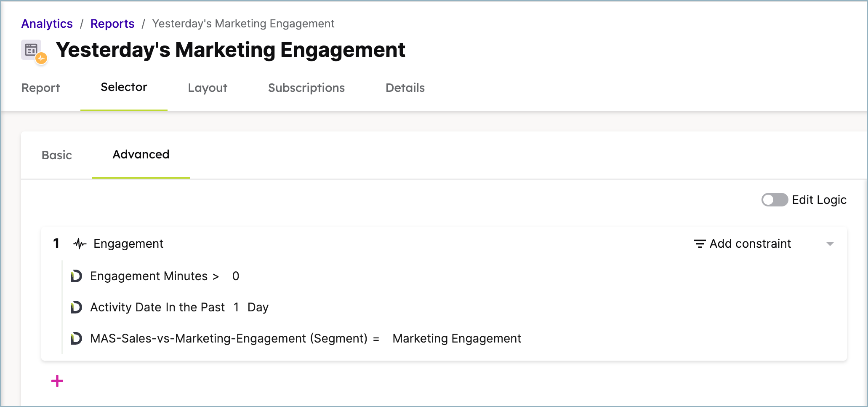Click the icon before Engagement Minutes

[76, 276]
